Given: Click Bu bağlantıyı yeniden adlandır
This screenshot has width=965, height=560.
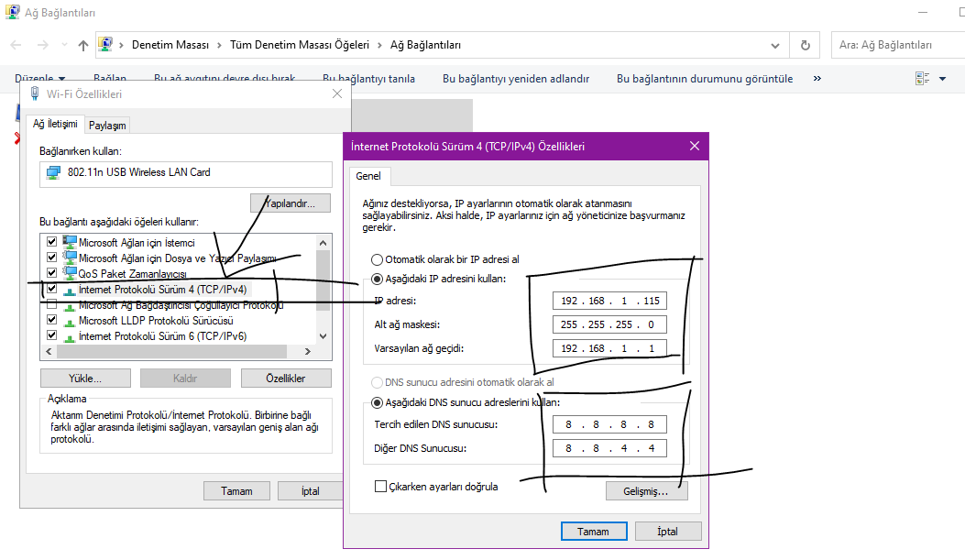Looking at the screenshot, I should tap(516, 79).
